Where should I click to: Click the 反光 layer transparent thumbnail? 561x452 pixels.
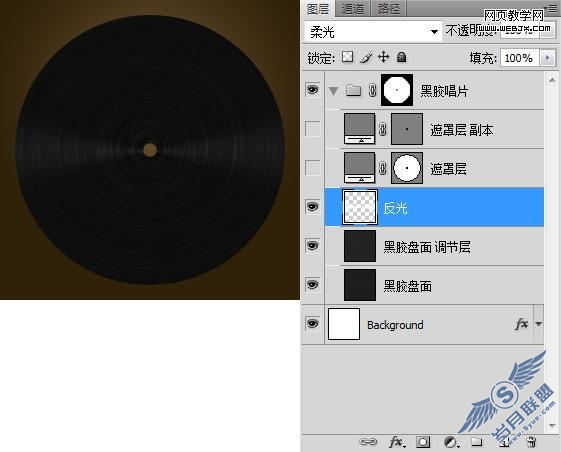(360, 207)
